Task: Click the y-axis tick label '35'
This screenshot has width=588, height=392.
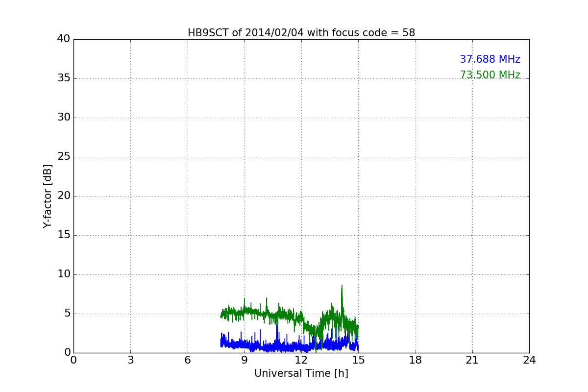Action: [64, 78]
